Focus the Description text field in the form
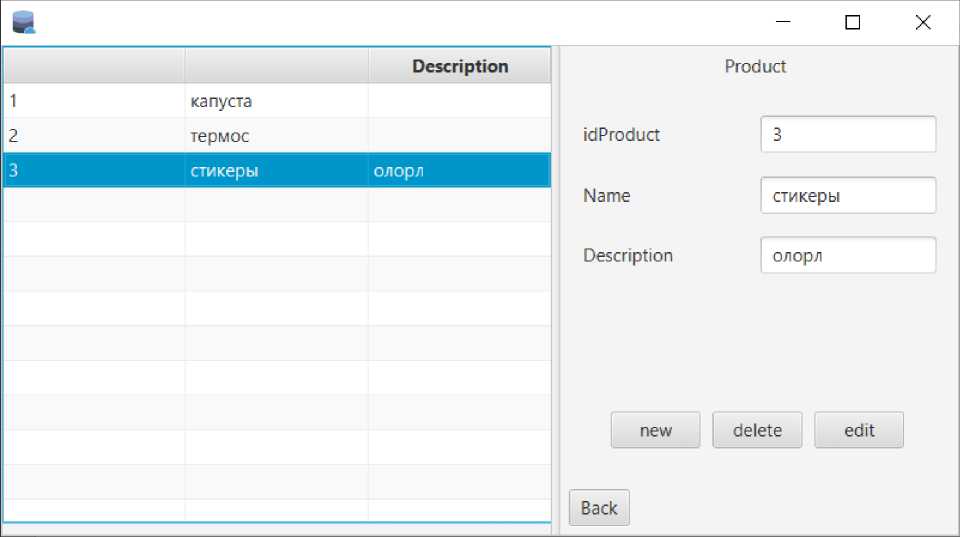Screen dimensions: 960x537 tap(848, 255)
